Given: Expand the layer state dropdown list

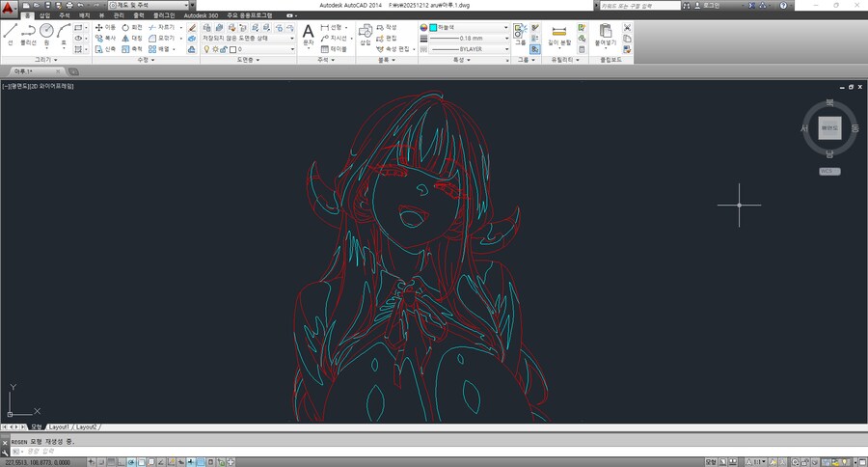Looking at the screenshot, I should click(292, 38).
